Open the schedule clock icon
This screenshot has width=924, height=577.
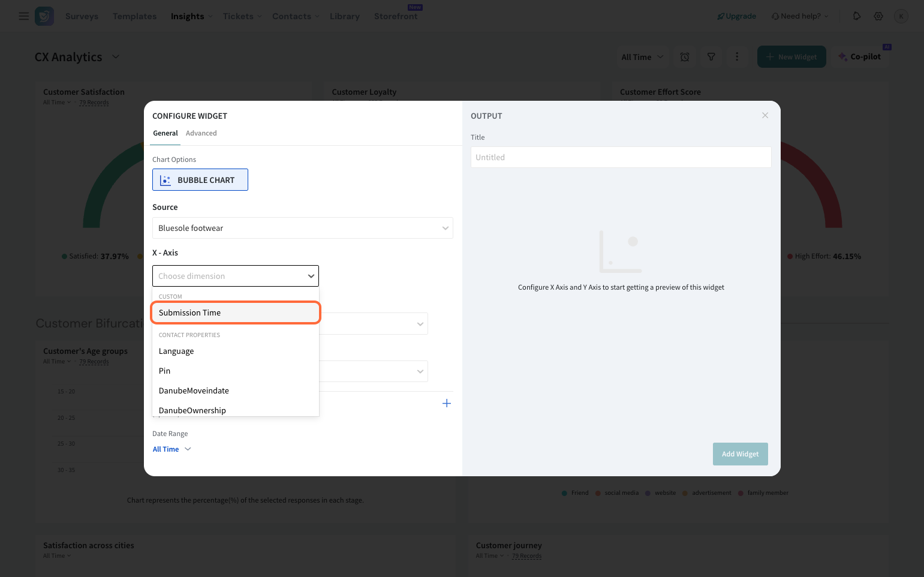point(685,57)
